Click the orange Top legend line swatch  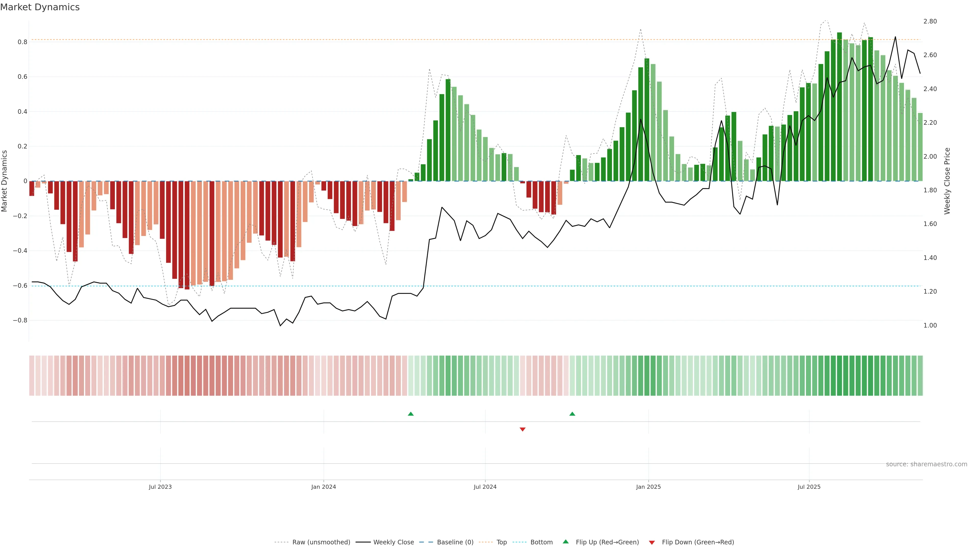point(485,542)
